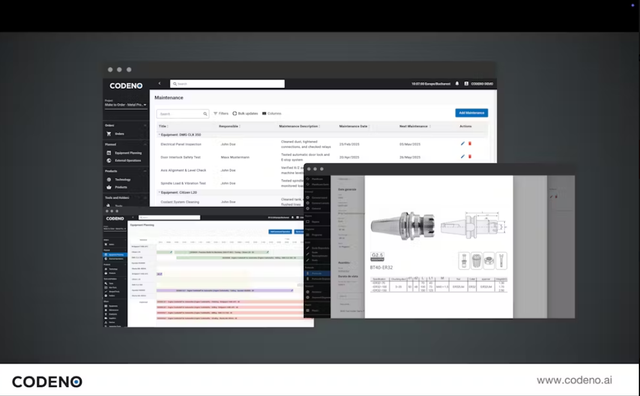Open External Operations in the Maintenance window sidebar

coord(124,160)
